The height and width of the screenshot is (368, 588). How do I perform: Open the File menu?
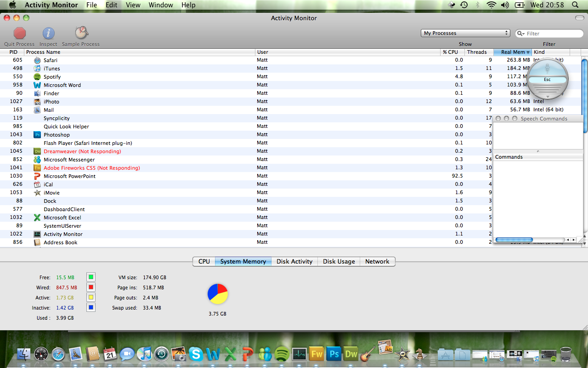(x=92, y=5)
